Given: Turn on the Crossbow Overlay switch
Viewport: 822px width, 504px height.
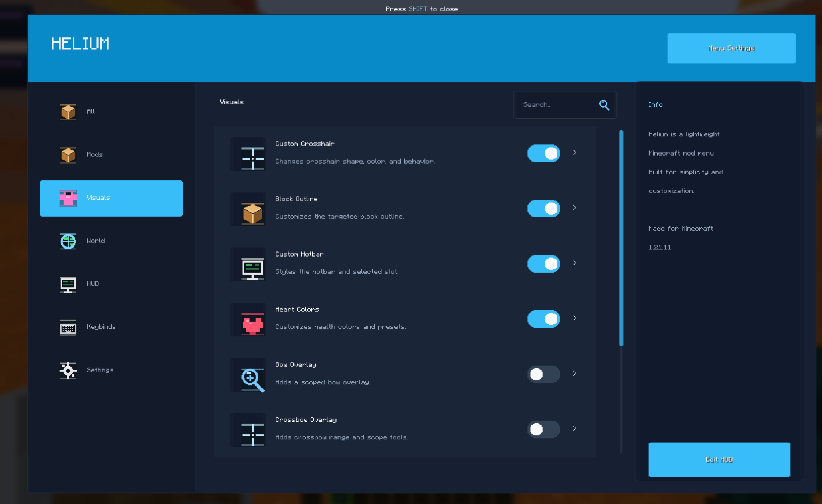Looking at the screenshot, I should pyautogui.click(x=544, y=429).
